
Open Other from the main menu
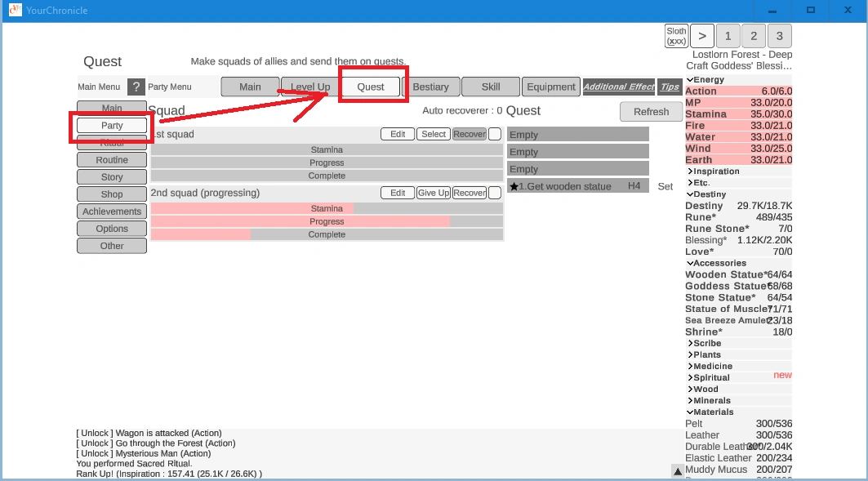click(x=112, y=246)
